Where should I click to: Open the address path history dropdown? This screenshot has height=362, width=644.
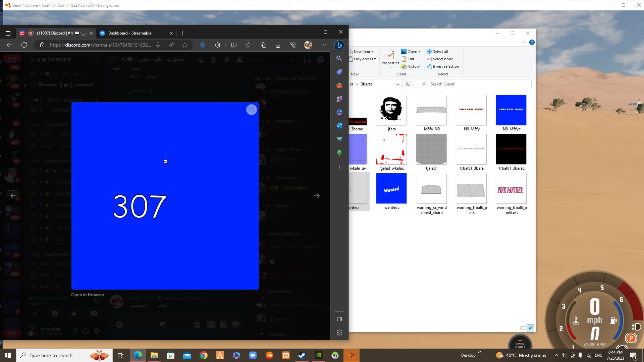point(397,84)
